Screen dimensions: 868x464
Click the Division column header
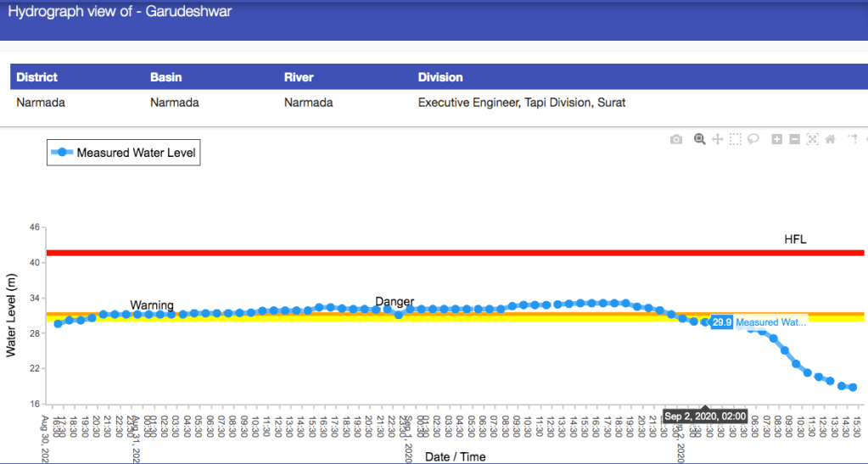coord(440,77)
